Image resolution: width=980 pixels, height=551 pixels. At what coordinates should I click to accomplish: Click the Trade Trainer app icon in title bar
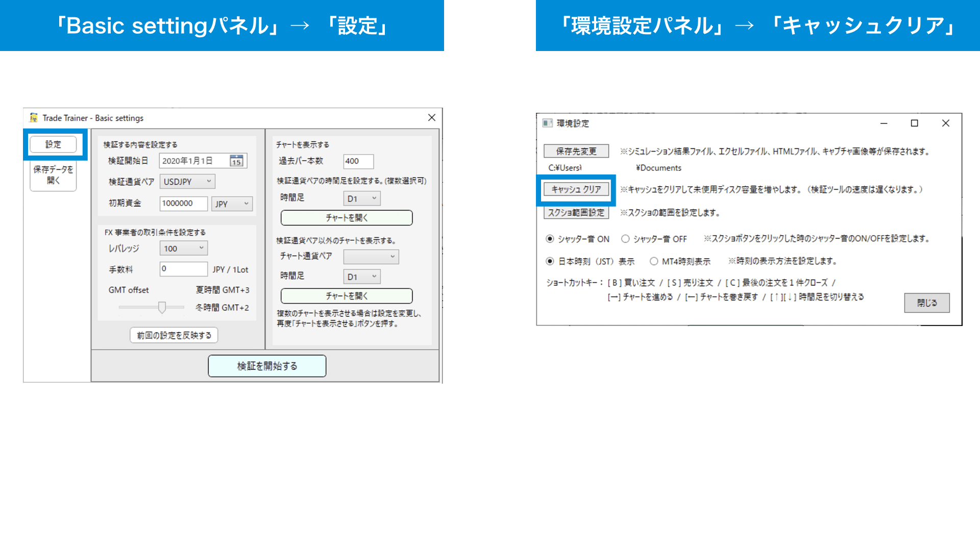tap(34, 118)
